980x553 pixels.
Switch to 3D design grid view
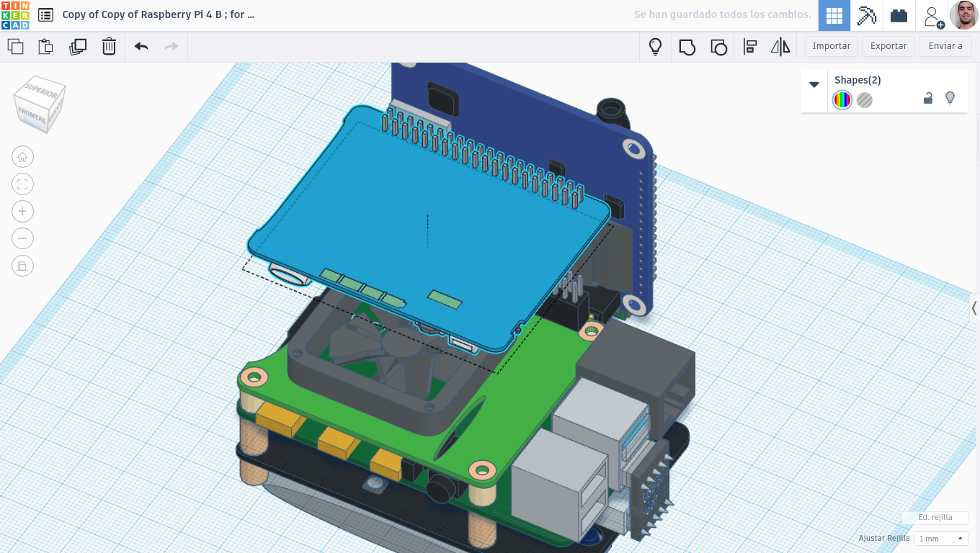(x=834, y=15)
